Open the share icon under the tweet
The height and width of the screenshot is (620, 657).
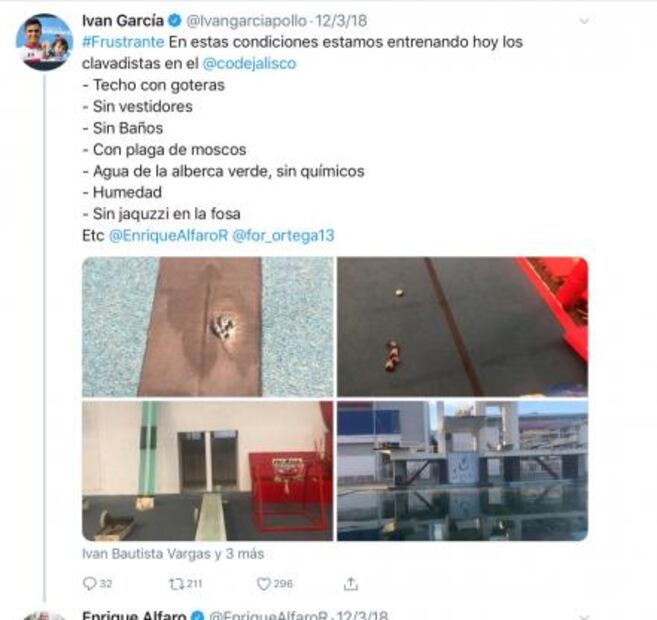(351, 583)
